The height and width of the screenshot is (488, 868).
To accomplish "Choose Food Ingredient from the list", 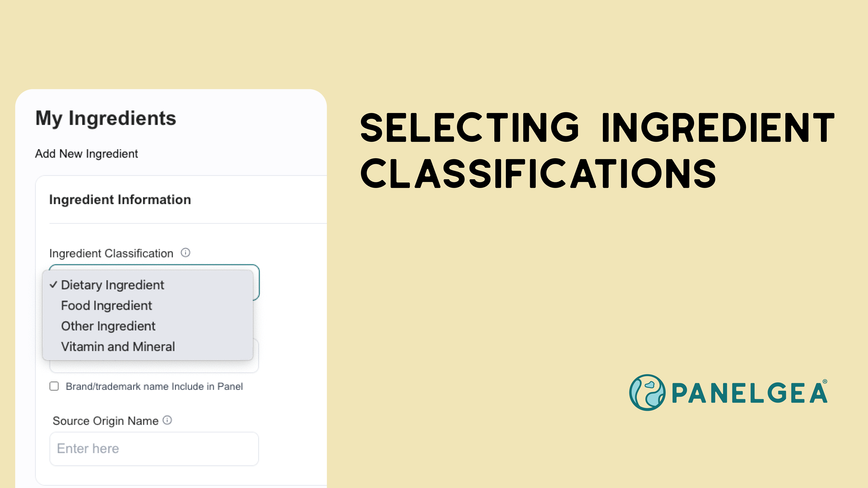I will 106,305.
